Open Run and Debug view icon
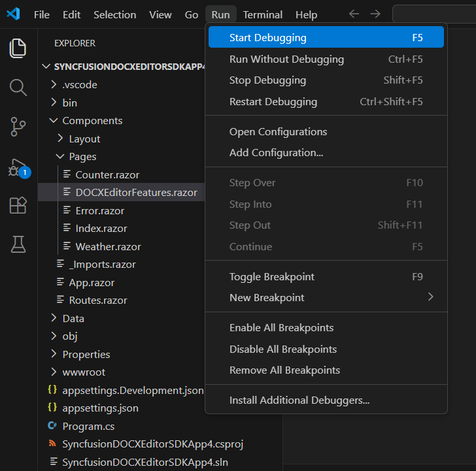 18,167
